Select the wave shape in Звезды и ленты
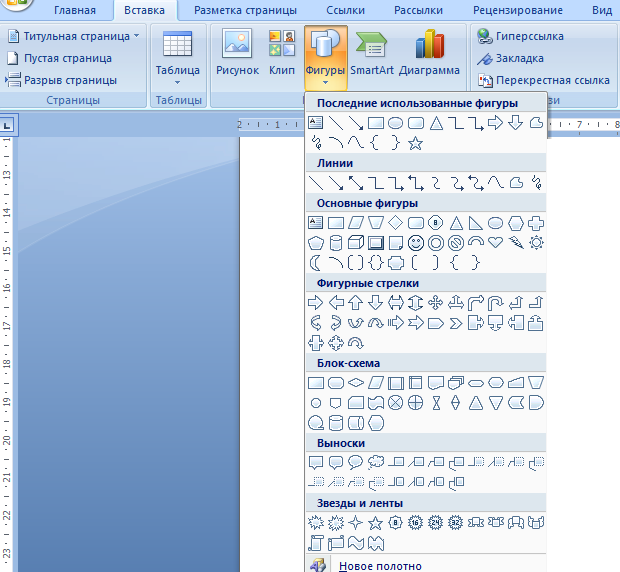 (x=355, y=543)
